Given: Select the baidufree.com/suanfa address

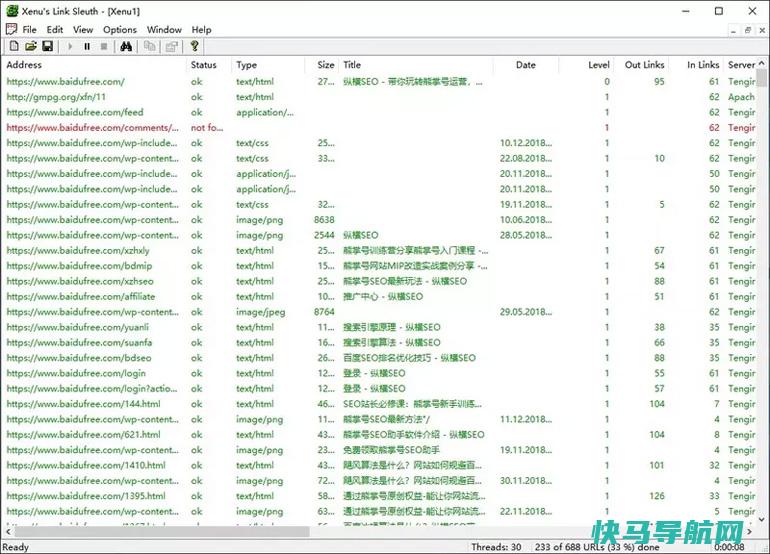Looking at the screenshot, I should click(79, 342).
